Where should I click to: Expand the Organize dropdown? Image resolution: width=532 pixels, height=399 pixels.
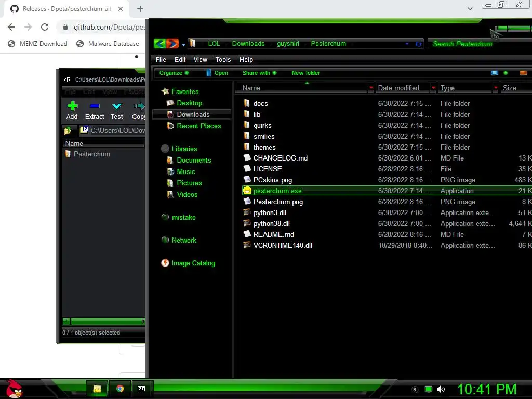(x=174, y=73)
